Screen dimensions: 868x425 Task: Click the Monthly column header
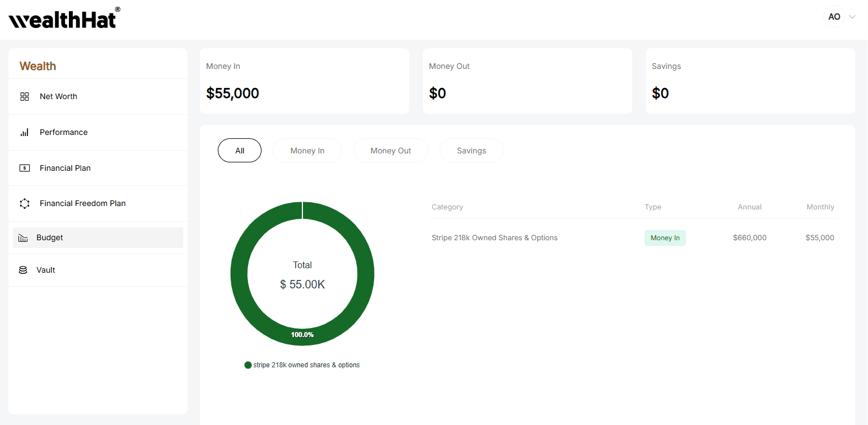[x=820, y=207]
